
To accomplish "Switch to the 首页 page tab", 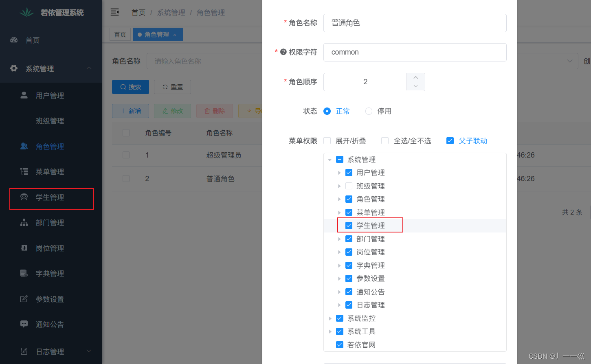I will [x=120, y=34].
